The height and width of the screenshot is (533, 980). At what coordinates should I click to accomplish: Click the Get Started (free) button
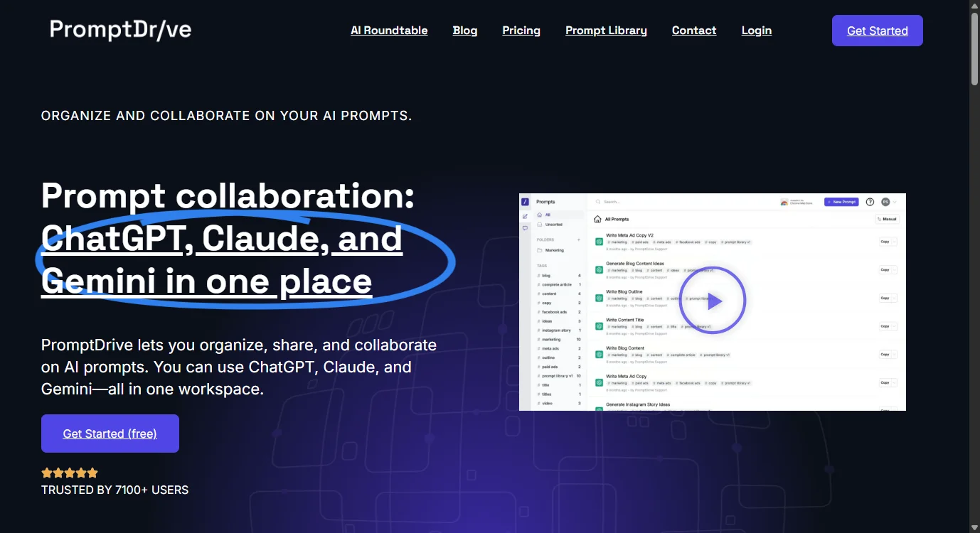pos(110,434)
